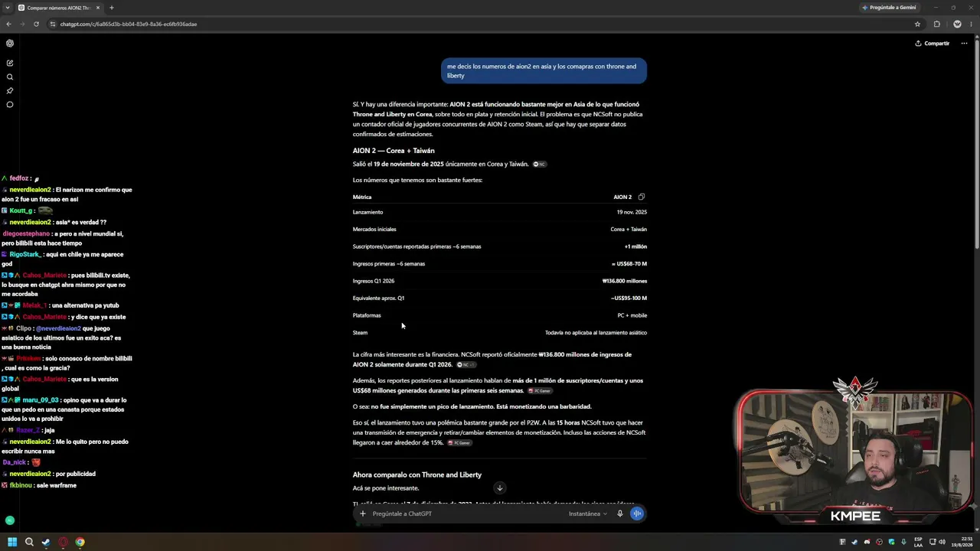Open a new browser tab
This screenshot has width=980, height=551.
tap(112, 8)
